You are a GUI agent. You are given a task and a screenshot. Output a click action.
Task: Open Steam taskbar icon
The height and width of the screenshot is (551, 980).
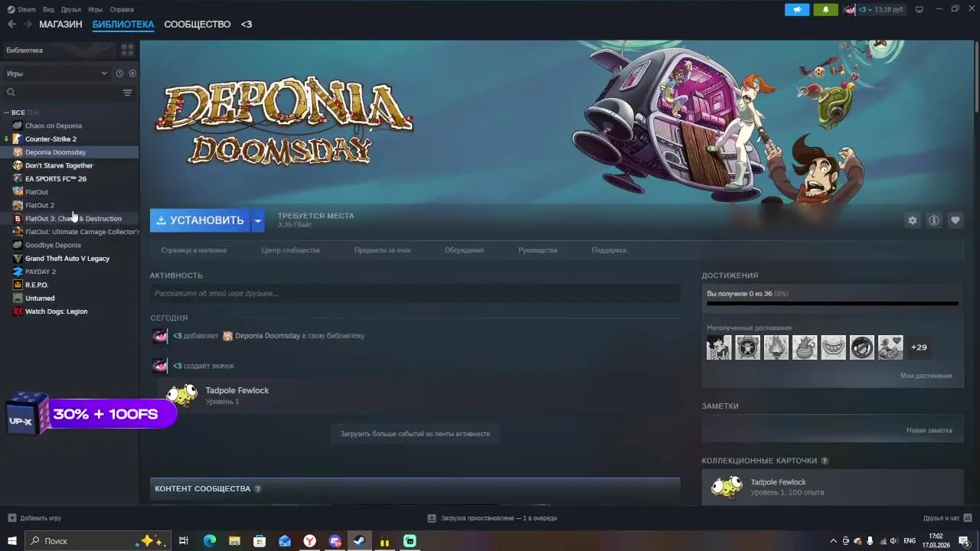coord(359,541)
